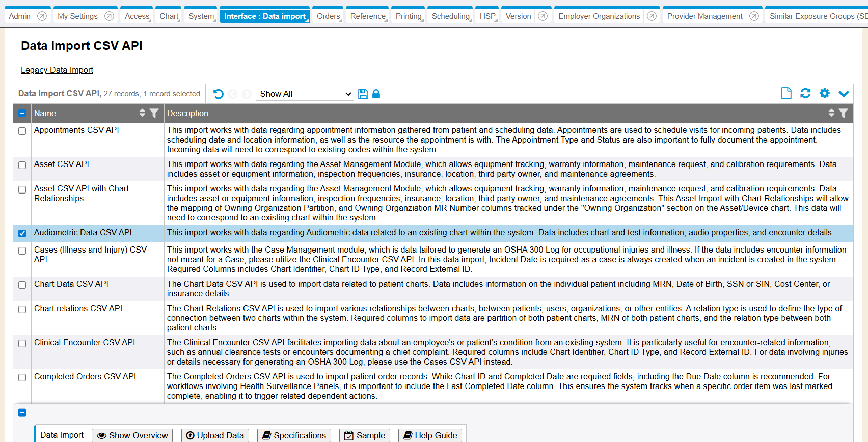
Task: Open the Scheduling tab
Action: pyautogui.click(x=450, y=16)
